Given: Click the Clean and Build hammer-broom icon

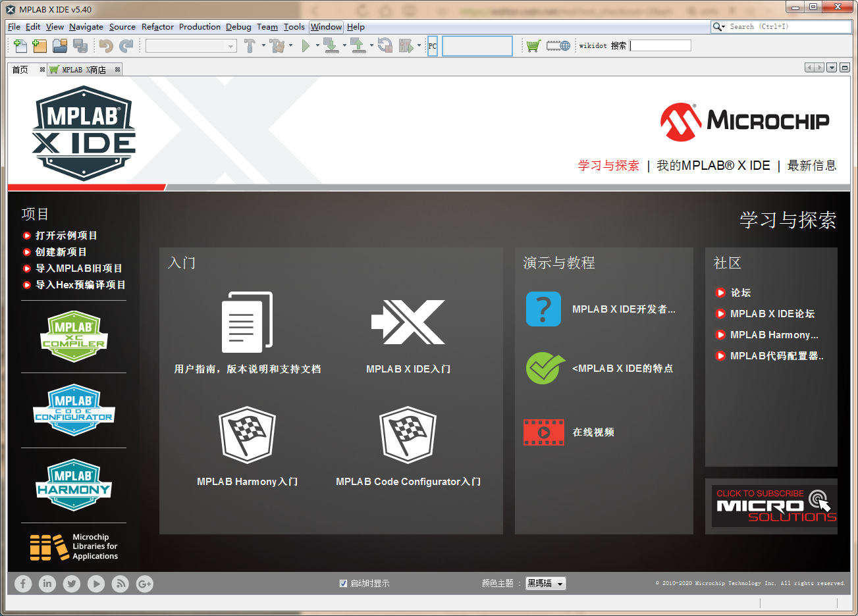Looking at the screenshot, I should (x=277, y=46).
